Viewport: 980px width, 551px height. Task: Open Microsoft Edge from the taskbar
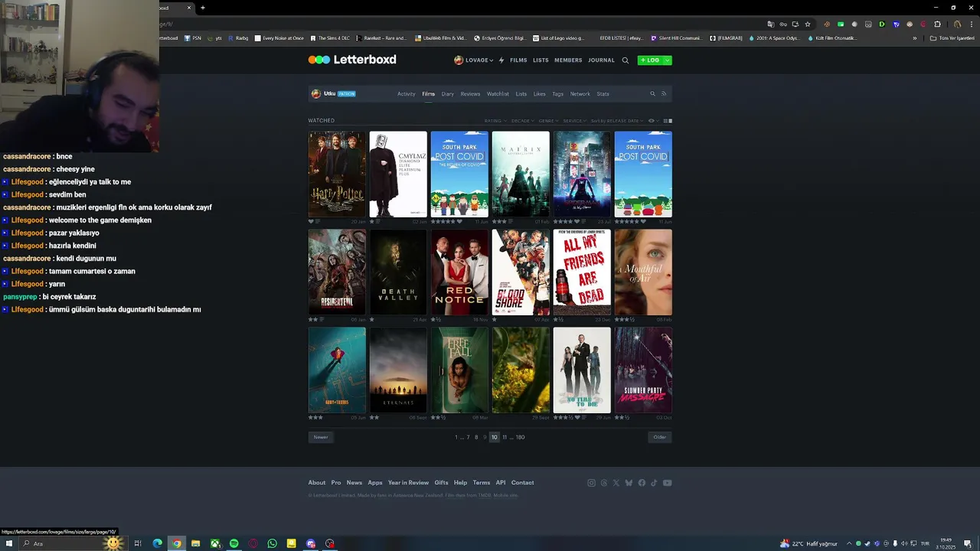click(158, 543)
